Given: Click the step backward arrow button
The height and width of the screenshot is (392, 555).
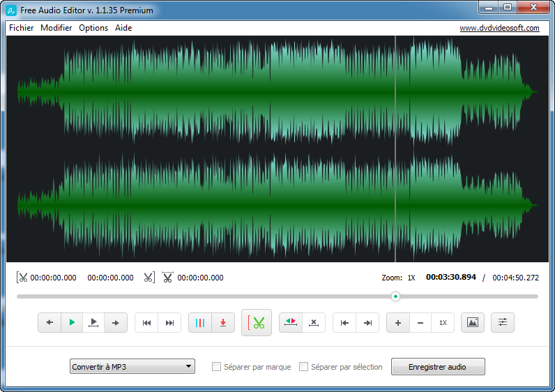Looking at the screenshot, I should pos(50,322).
